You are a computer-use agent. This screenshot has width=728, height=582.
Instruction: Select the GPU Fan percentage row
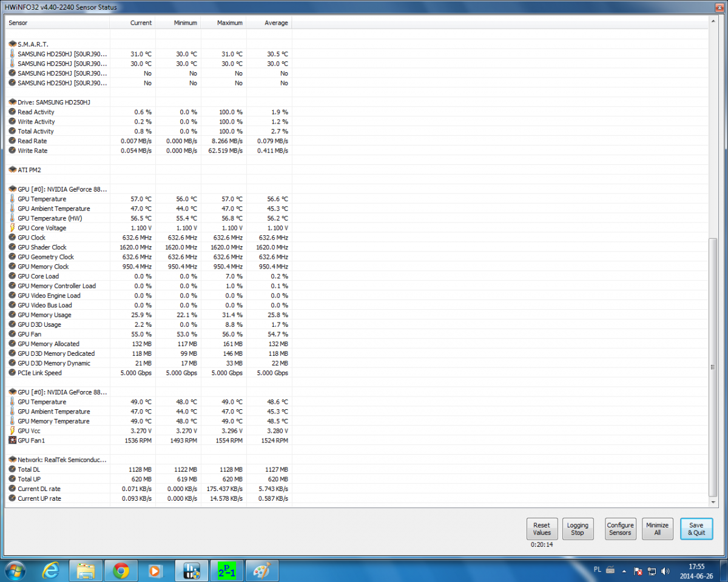[x=149, y=334]
